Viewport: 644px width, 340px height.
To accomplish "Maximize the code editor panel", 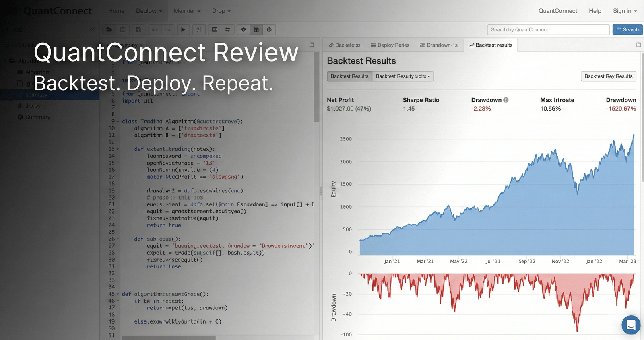I will (x=312, y=45).
